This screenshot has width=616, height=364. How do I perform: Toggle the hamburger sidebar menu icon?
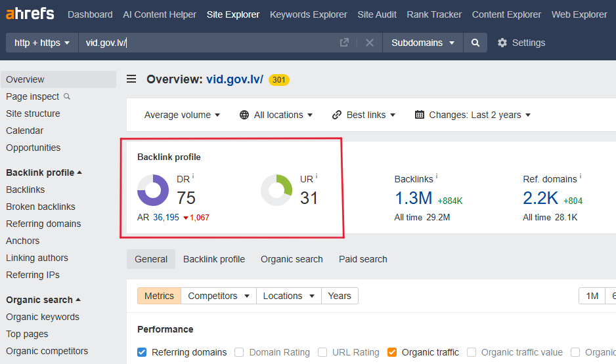pos(131,79)
